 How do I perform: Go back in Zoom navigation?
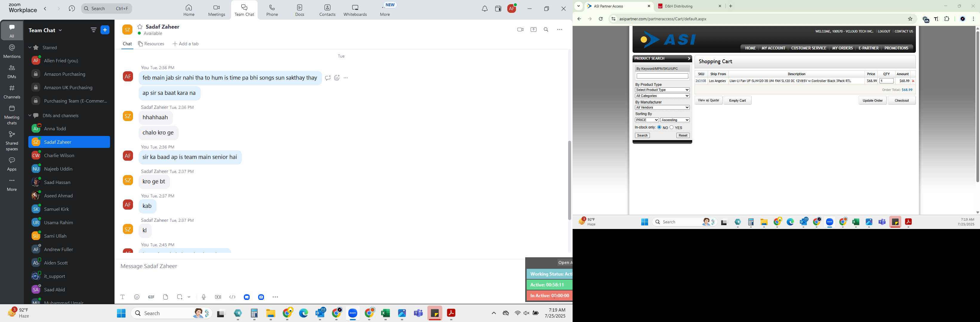[45, 8]
